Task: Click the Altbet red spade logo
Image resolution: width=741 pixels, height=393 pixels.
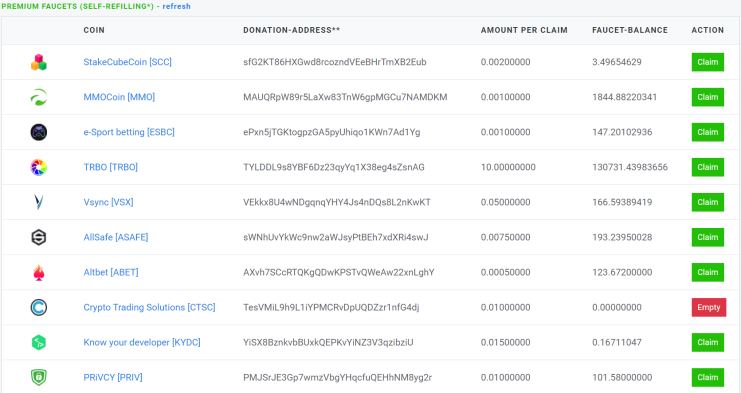Action: (39, 272)
